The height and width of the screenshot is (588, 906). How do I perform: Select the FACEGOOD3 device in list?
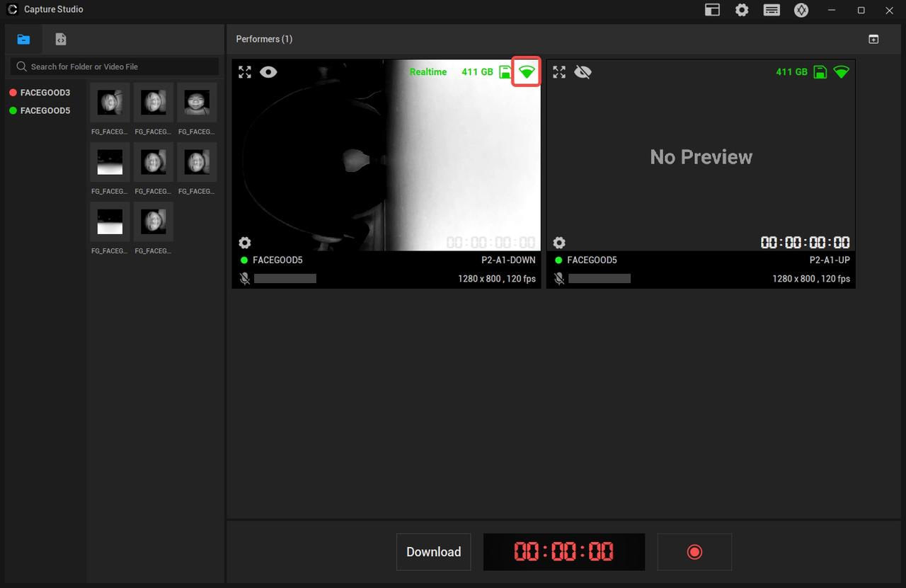[45, 93]
